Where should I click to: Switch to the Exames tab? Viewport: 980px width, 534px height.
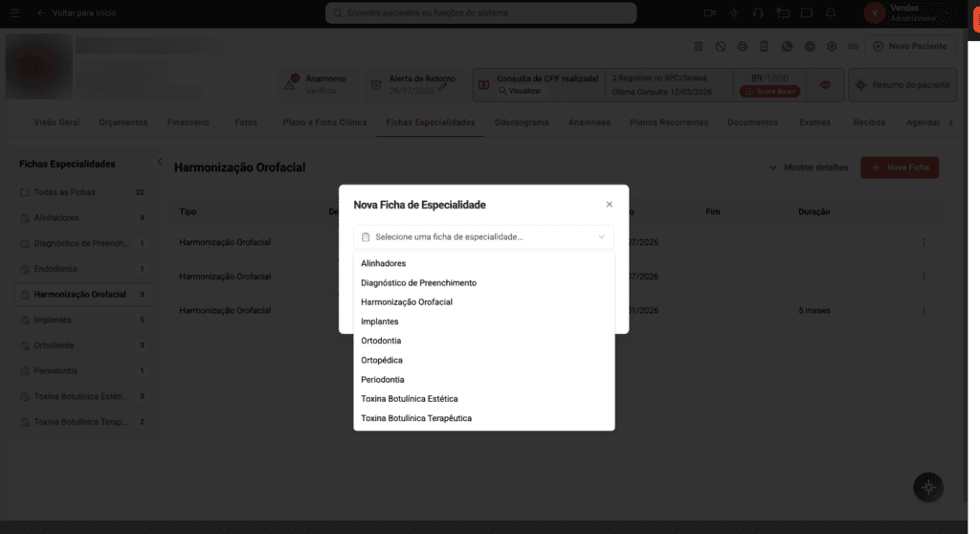coord(814,122)
